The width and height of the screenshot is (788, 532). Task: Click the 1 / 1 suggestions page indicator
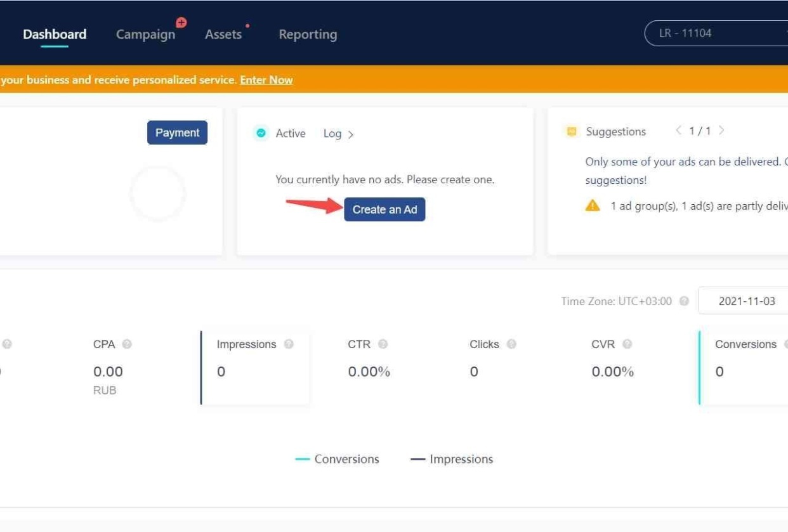click(700, 131)
